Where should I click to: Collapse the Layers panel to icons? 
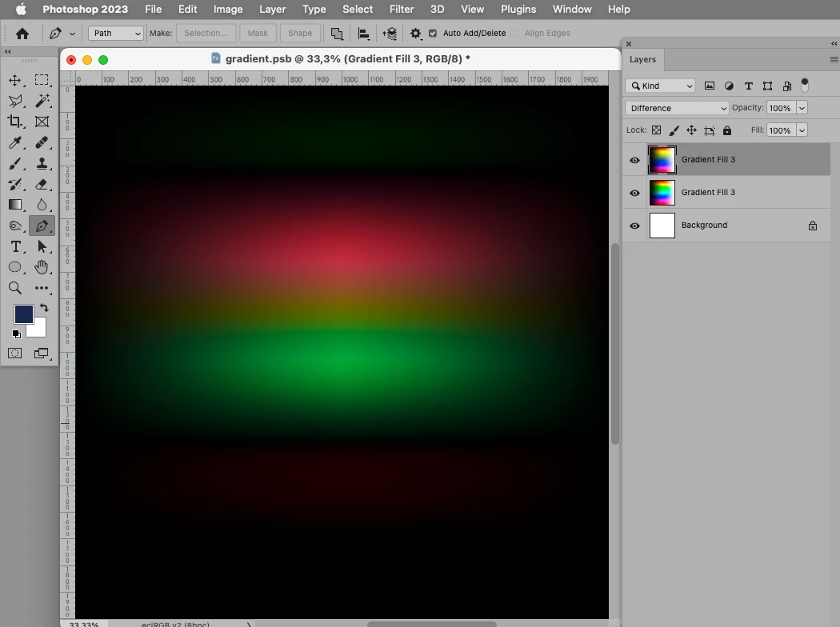point(834,44)
